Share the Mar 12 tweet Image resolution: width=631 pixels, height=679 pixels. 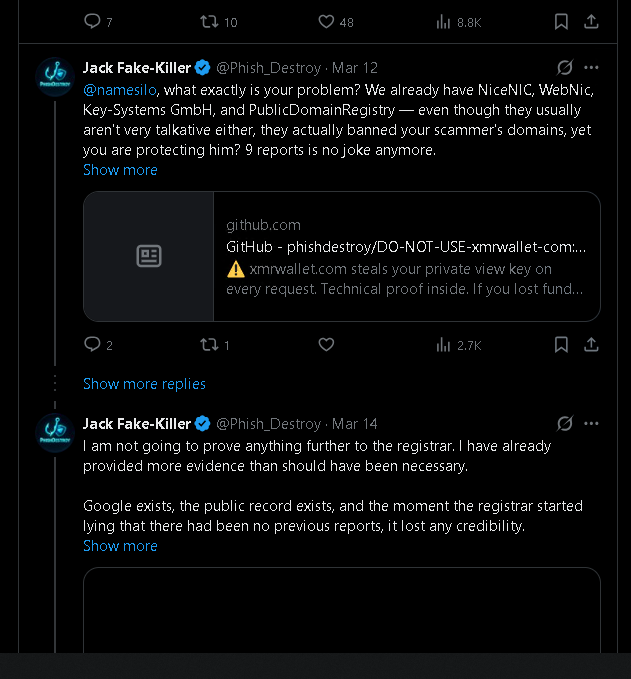(x=591, y=345)
